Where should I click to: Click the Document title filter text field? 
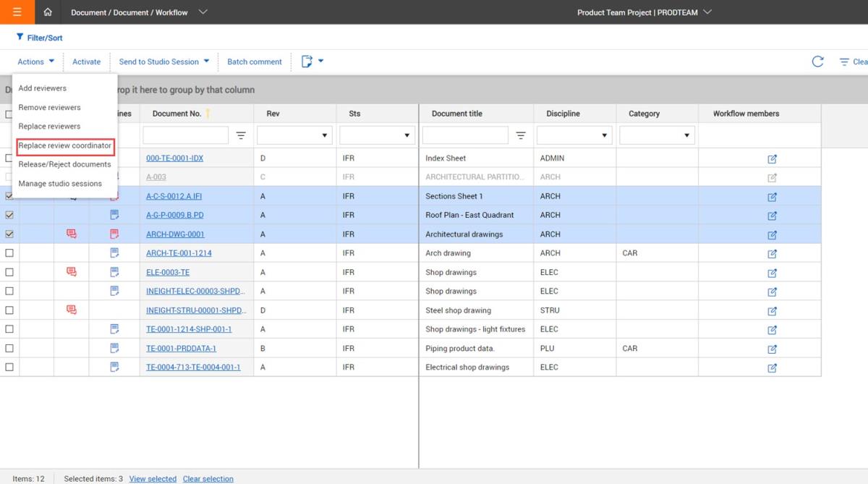coord(465,135)
